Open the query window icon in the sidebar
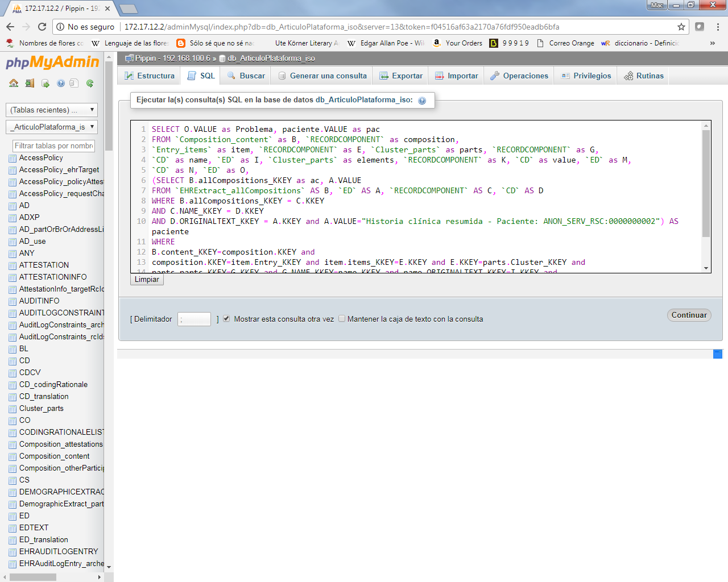The width and height of the screenshot is (728, 582). coord(45,84)
